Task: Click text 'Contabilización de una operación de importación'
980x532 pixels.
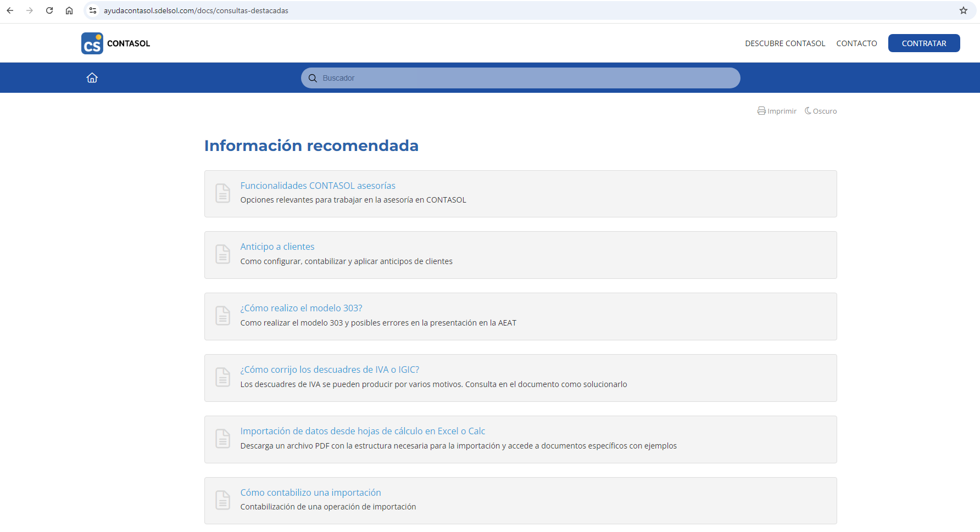Action: click(x=328, y=507)
